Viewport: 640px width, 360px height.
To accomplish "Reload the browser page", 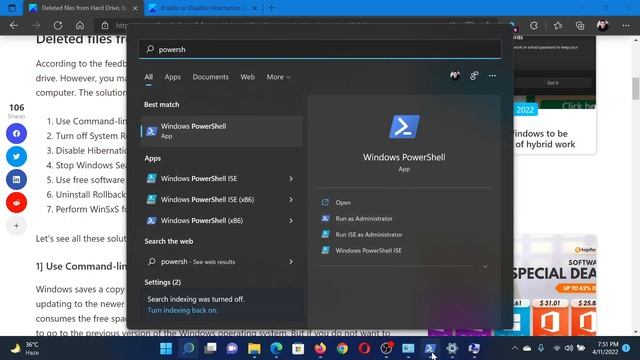I will (x=58, y=26).
